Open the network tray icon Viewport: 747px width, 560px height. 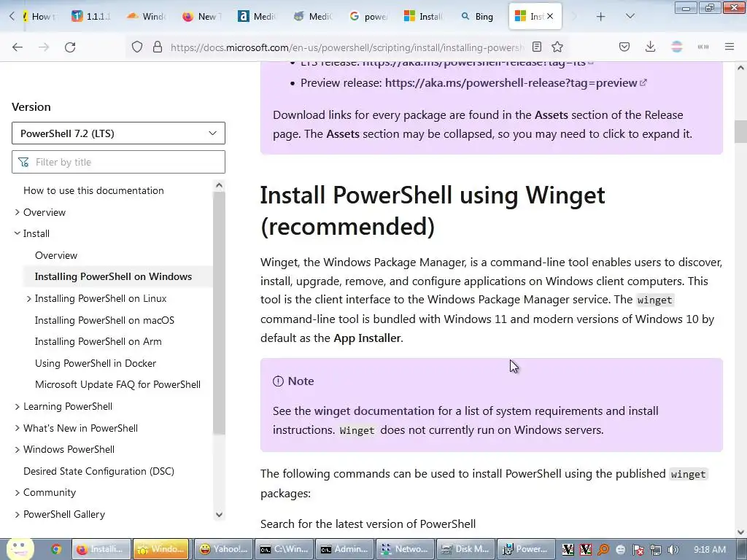point(656,550)
